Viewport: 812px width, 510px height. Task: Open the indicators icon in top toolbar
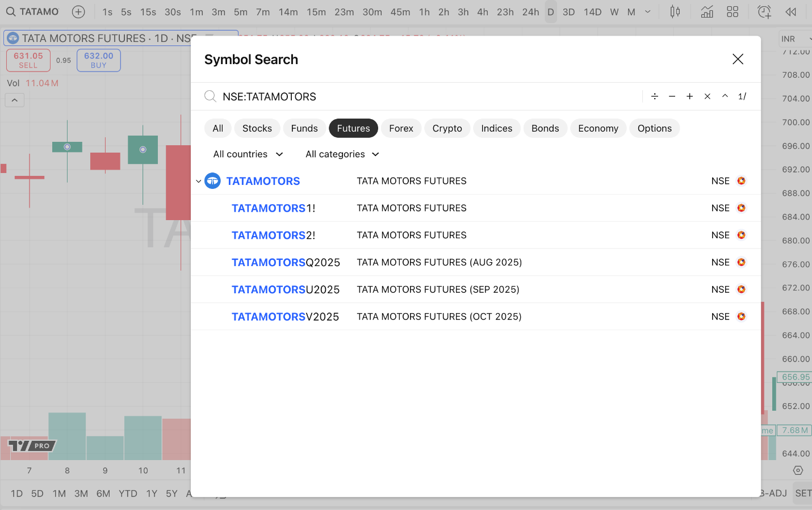click(707, 12)
